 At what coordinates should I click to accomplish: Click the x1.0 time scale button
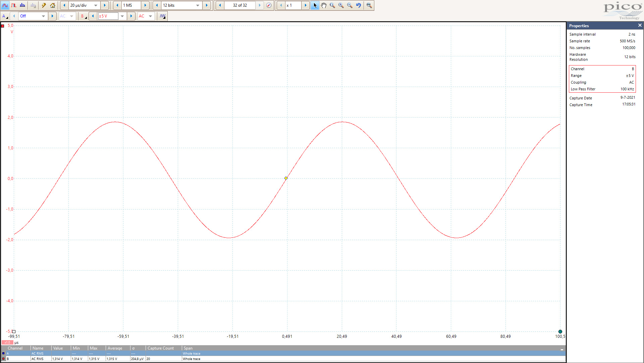(x=7, y=343)
